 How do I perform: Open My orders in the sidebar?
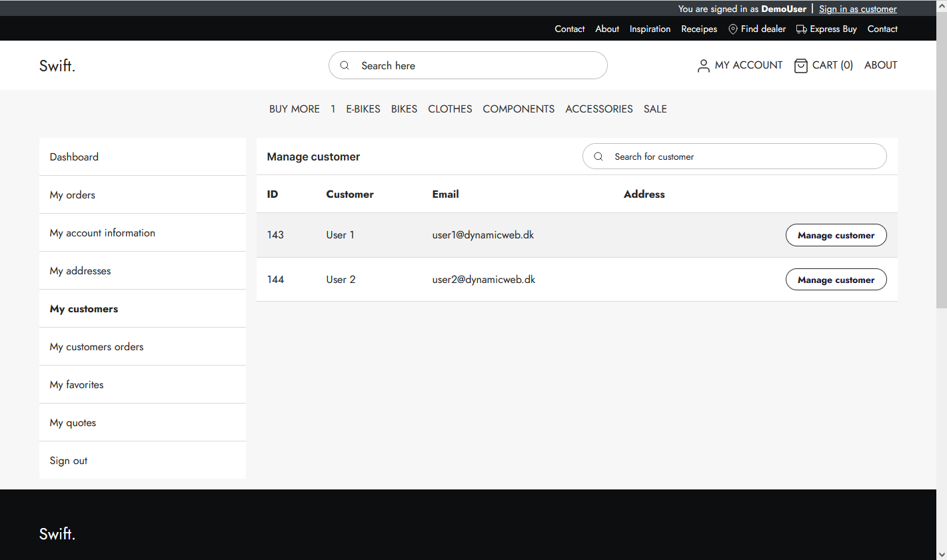tap(143, 194)
